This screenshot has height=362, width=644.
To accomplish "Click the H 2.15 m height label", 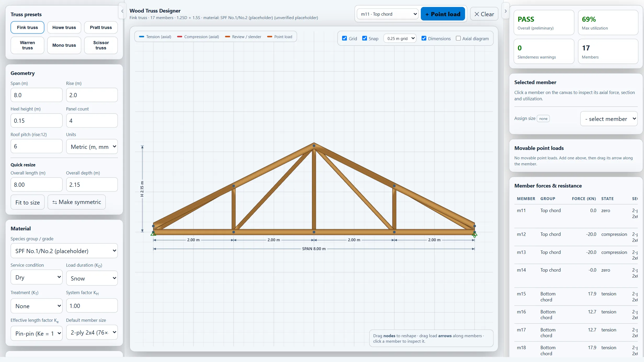I will [142, 189].
